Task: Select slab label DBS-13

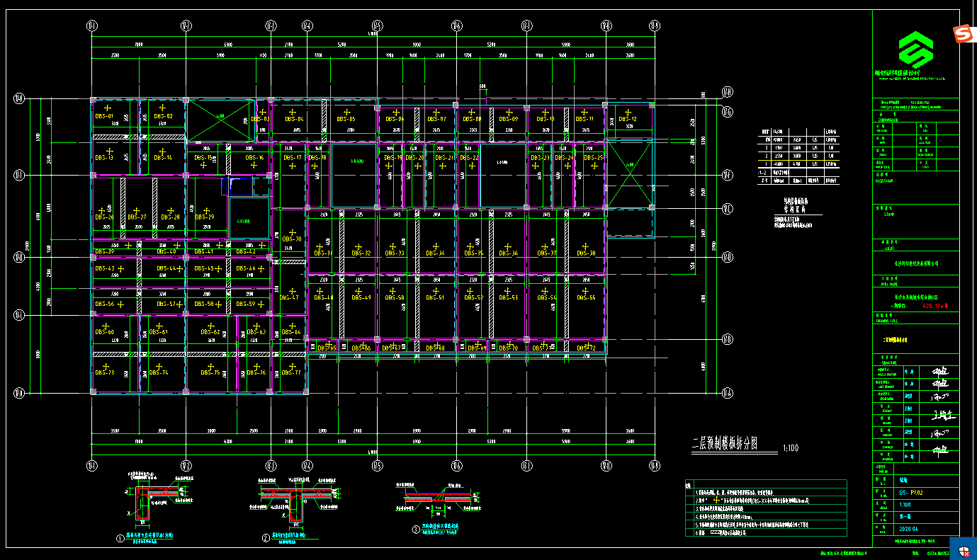Action: [x=104, y=157]
